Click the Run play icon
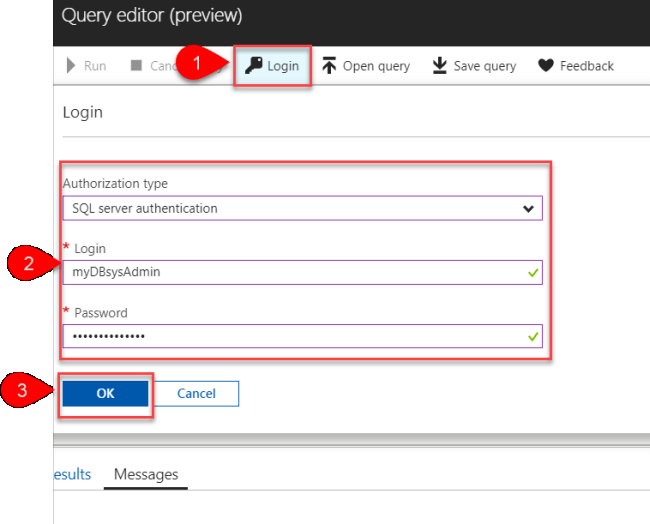The height and width of the screenshot is (524, 650). tap(71, 66)
